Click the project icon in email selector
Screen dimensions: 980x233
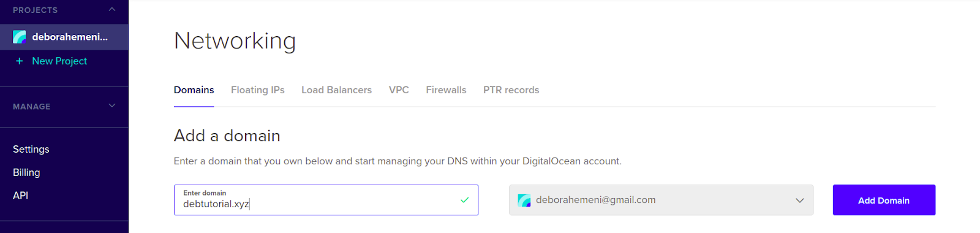coord(524,200)
